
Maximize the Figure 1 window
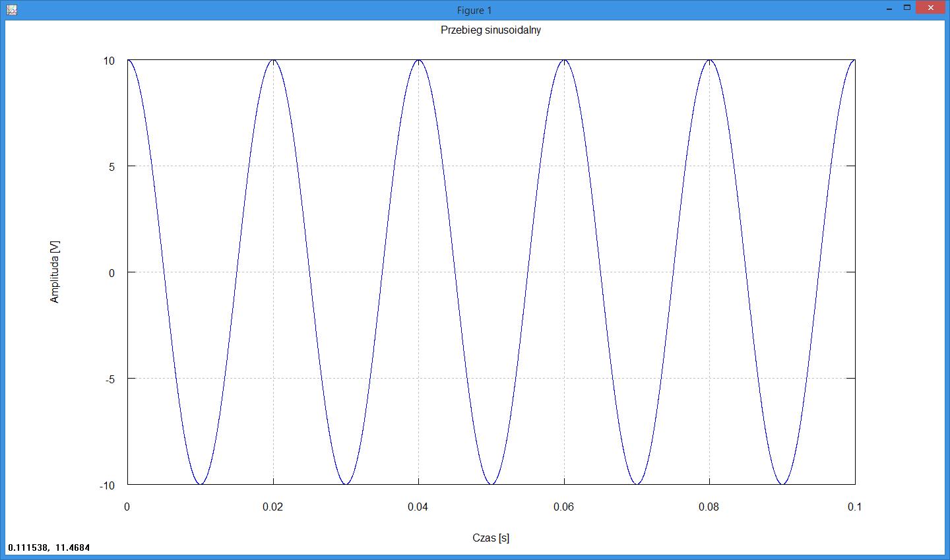(908, 8)
